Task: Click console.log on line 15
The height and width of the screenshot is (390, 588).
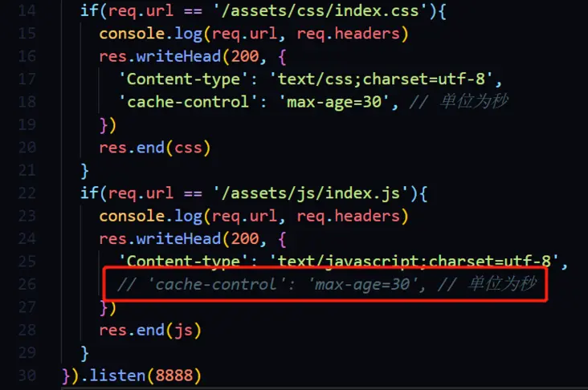Action: point(151,34)
